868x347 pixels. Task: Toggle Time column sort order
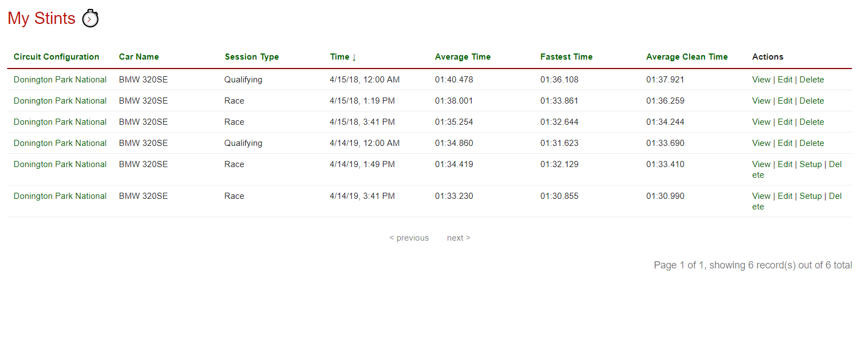[x=343, y=57]
